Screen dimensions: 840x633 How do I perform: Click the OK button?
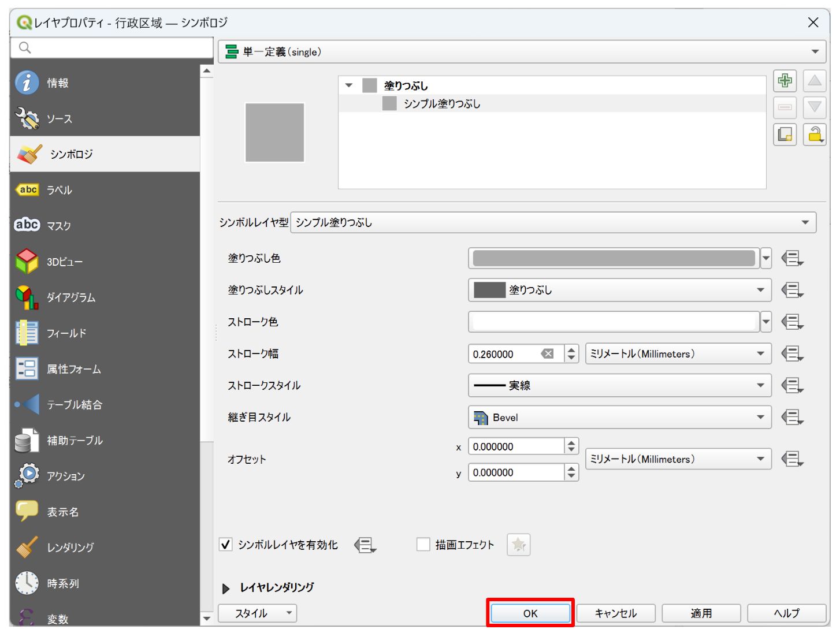[530, 613]
